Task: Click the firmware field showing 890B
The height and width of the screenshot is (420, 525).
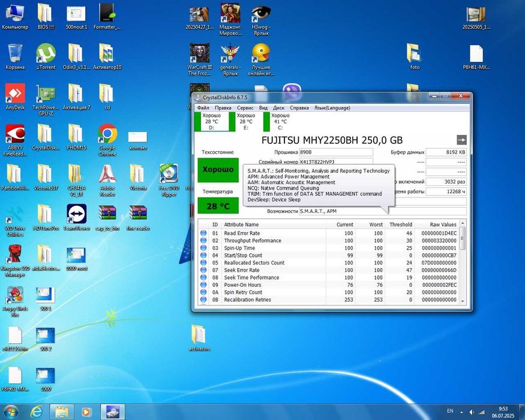Action: (336, 152)
